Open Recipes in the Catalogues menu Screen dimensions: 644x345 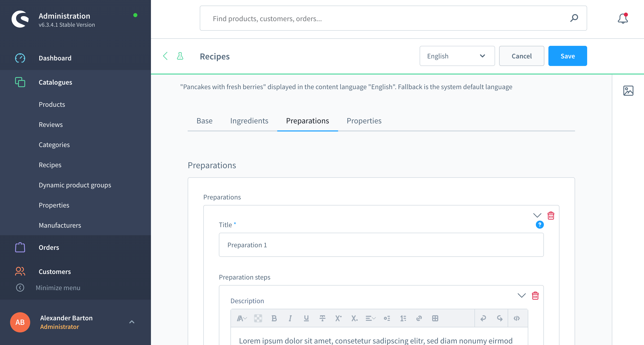[x=50, y=165]
